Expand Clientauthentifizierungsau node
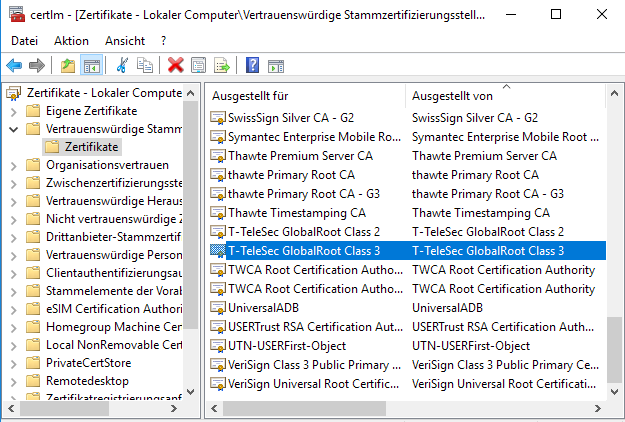The height and width of the screenshot is (422, 625). (x=14, y=274)
